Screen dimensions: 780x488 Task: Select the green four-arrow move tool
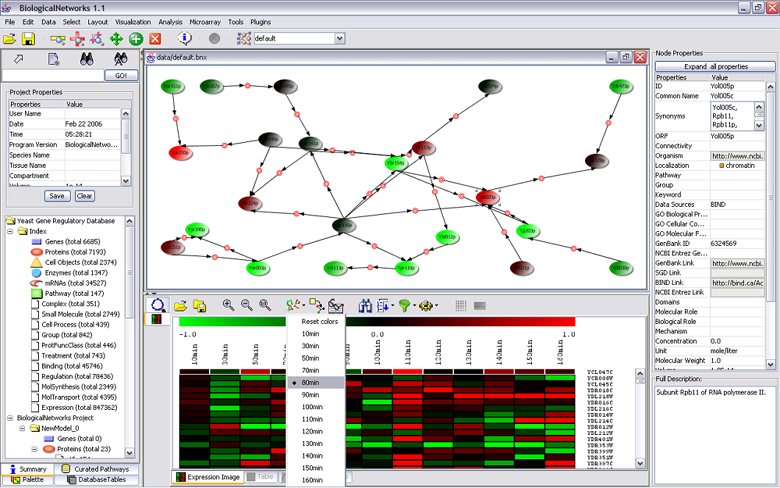click(116, 39)
